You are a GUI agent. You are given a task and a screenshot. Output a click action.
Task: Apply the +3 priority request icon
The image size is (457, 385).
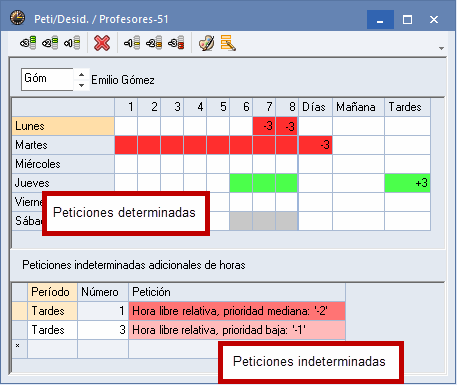[28, 43]
